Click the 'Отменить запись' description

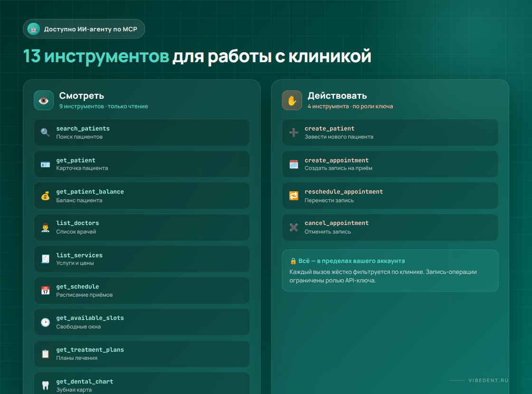[x=328, y=232]
